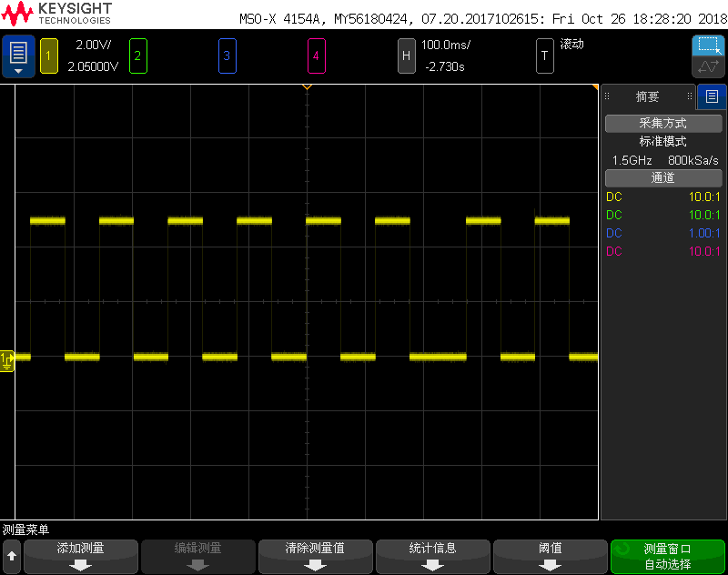Select the zoom box selection tool icon

[708, 45]
